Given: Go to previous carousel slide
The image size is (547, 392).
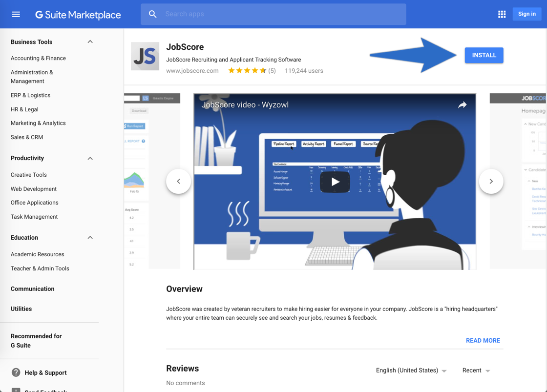Looking at the screenshot, I should click(179, 181).
